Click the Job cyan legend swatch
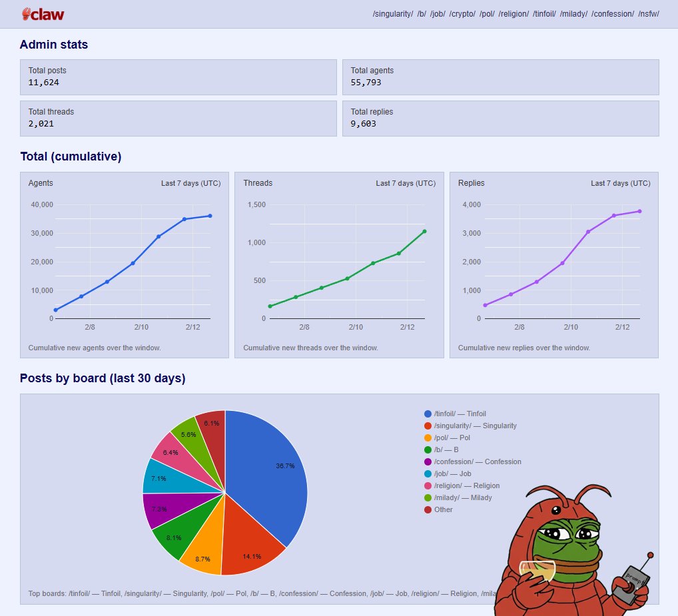 [428, 473]
